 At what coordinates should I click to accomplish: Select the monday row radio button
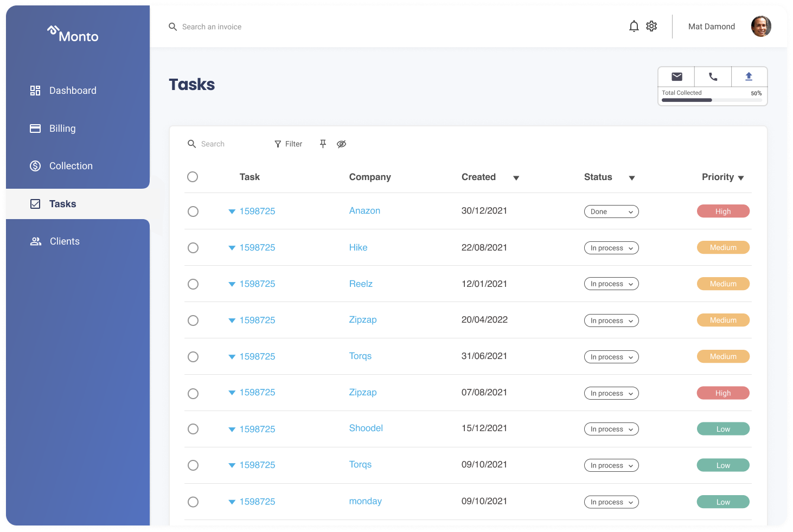[x=193, y=502]
